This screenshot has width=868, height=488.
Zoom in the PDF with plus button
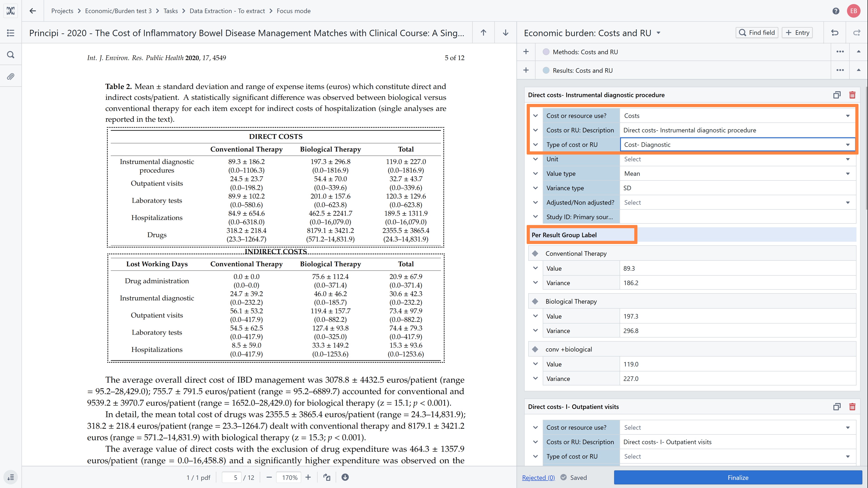click(x=308, y=477)
